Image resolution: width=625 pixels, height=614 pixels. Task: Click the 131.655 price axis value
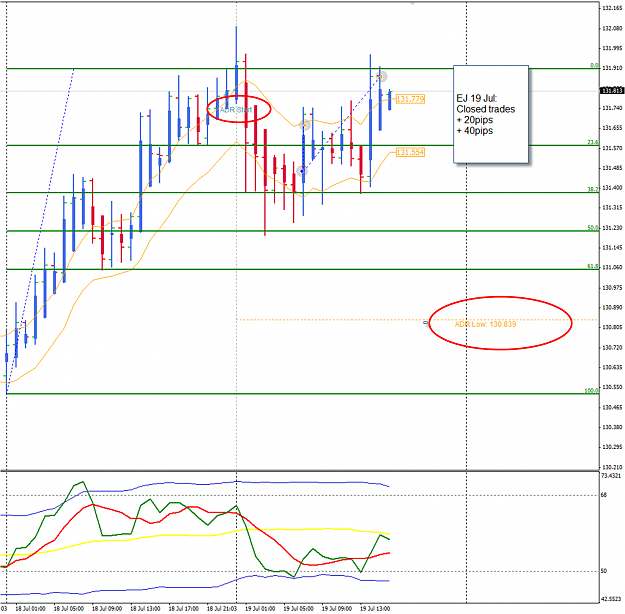pyautogui.click(x=612, y=128)
